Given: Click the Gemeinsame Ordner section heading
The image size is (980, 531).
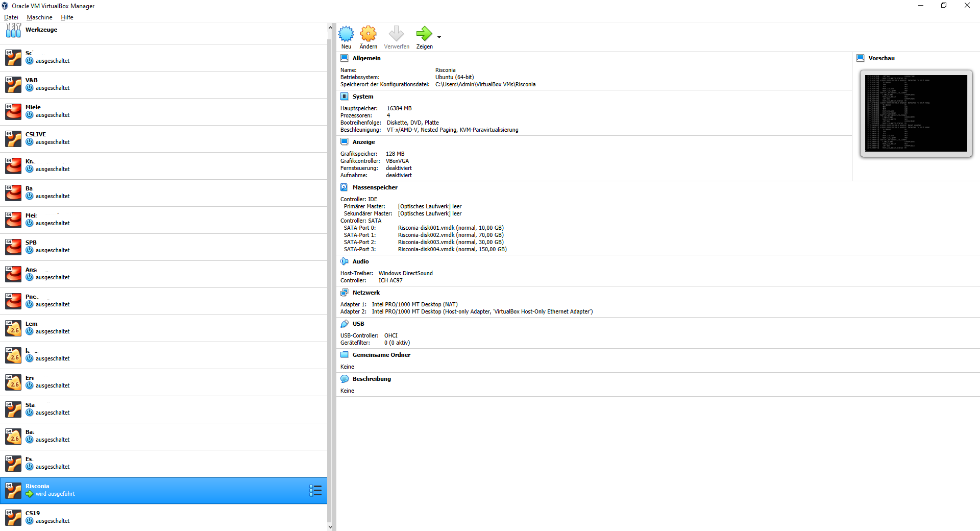Looking at the screenshot, I should [381, 355].
